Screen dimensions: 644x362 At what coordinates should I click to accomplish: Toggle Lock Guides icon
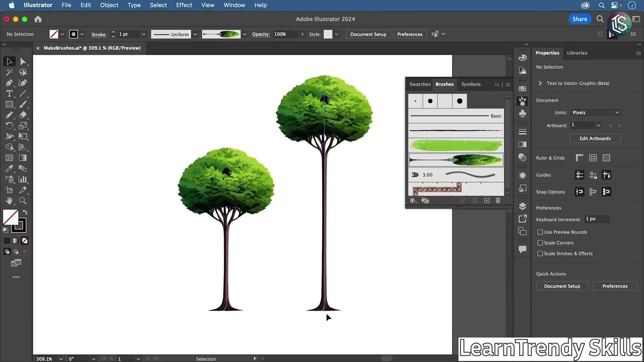[593, 175]
